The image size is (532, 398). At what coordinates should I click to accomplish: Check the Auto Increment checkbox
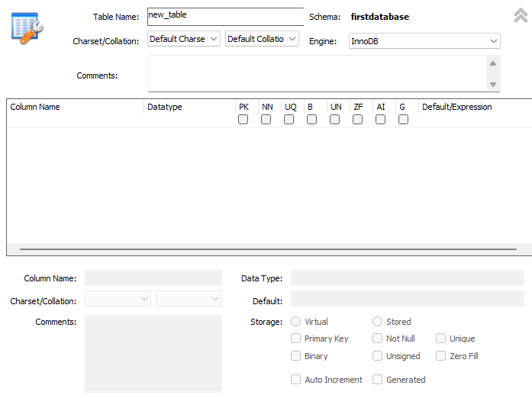coord(296,380)
